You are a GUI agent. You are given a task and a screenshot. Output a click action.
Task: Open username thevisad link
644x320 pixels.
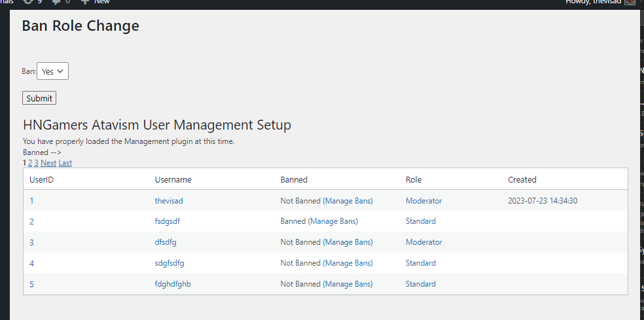click(x=169, y=201)
